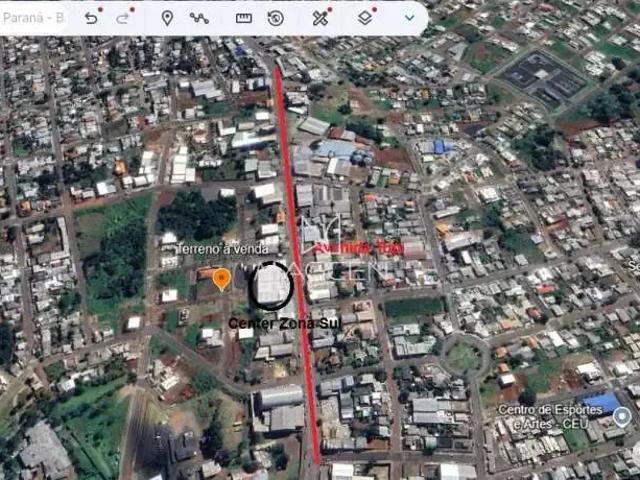Select the ruler measure tool
This screenshot has width=640, height=480.
tap(244, 18)
